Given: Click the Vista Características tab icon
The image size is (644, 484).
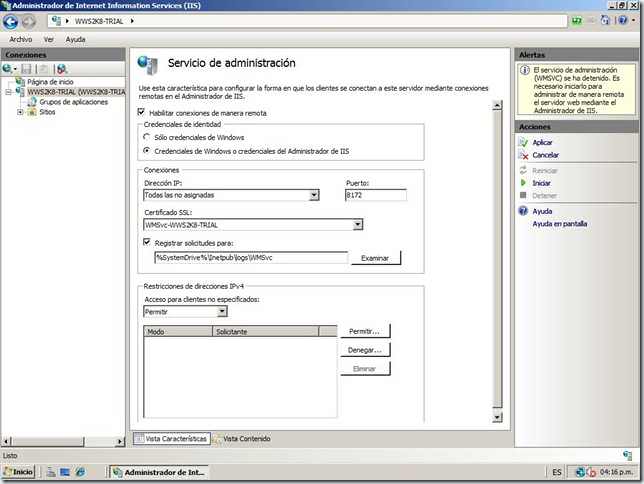Looking at the screenshot, I should pos(139,439).
